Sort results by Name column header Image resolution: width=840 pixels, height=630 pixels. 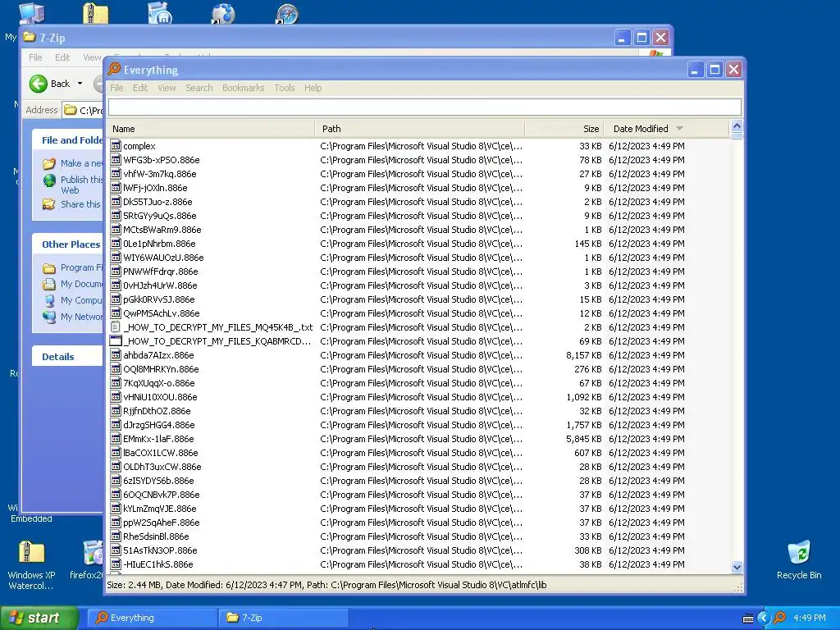[211, 129]
